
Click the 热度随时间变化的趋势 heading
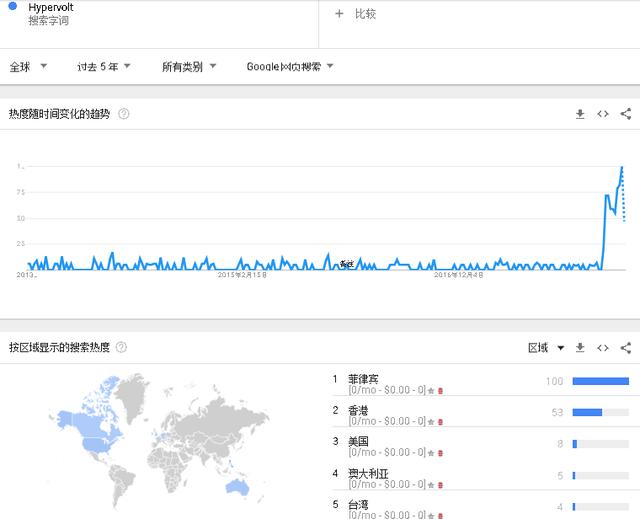coord(60,114)
